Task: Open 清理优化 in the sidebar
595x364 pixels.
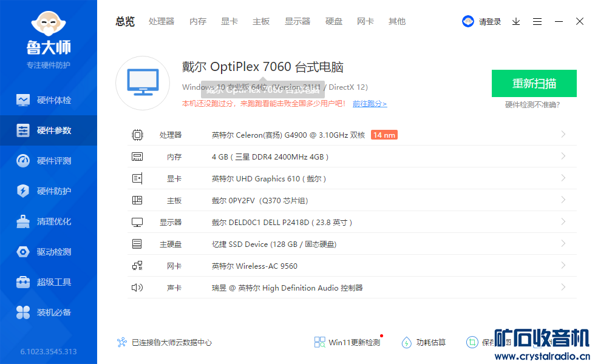Action: (x=49, y=221)
